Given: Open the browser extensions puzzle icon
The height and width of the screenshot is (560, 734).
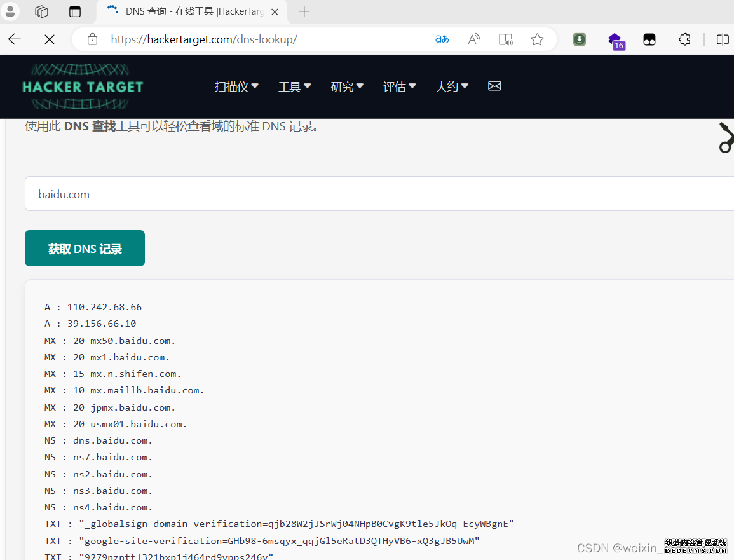Looking at the screenshot, I should pos(684,39).
